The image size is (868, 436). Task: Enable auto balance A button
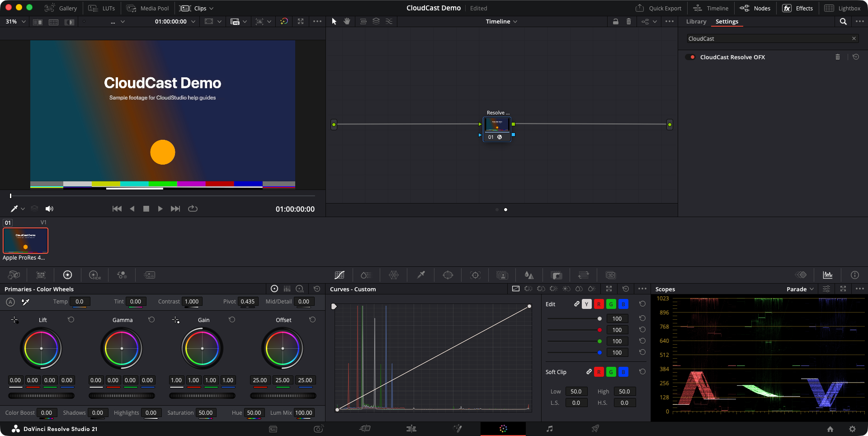click(x=10, y=302)
